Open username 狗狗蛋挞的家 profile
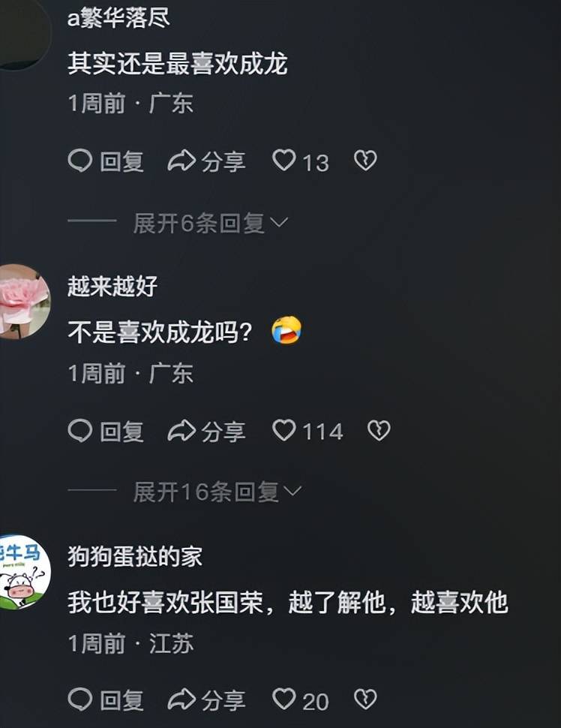Screen dimensions: 561x728 coord(135,556)
